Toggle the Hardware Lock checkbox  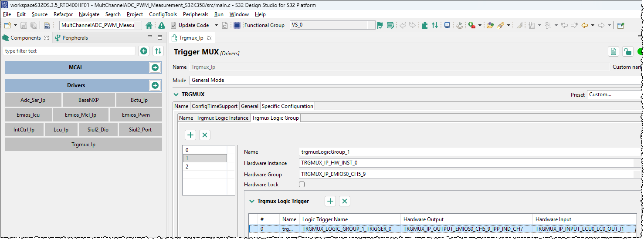(302, 185)
